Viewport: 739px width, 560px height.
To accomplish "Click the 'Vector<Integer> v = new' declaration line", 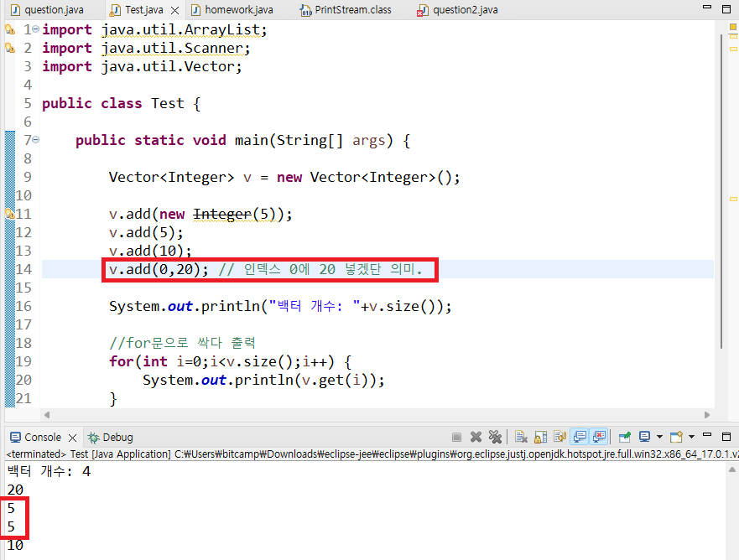I will point(284,177).
